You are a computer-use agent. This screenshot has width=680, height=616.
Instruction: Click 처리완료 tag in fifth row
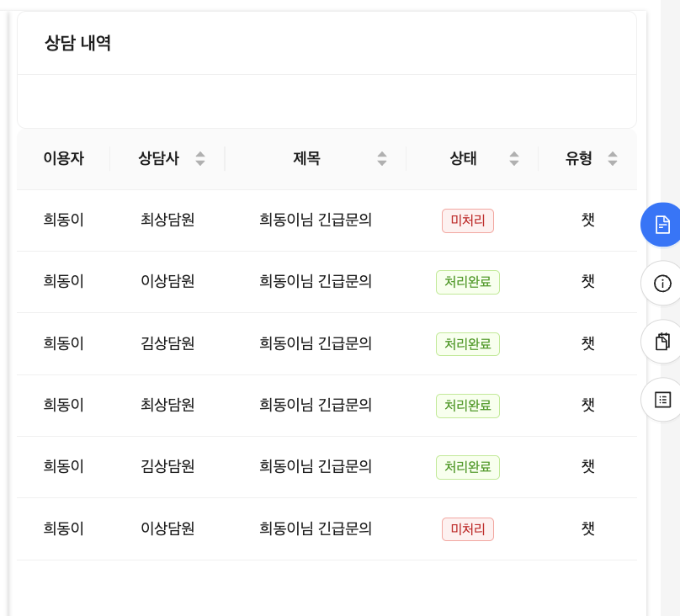pyautogui.click(x=468, y=467)
